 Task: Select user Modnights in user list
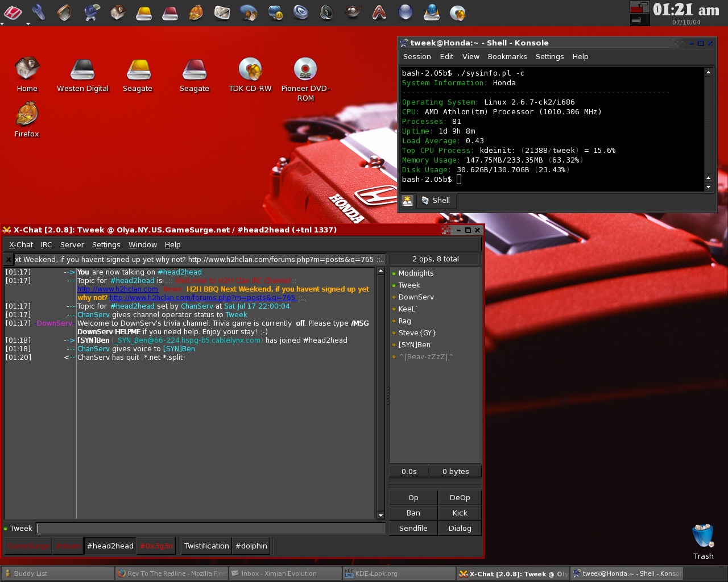pos(416,273)
